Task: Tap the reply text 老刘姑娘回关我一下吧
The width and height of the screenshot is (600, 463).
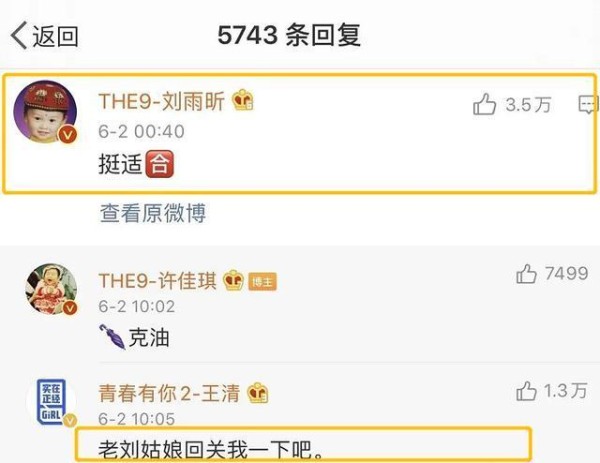Action: point(211,449)
